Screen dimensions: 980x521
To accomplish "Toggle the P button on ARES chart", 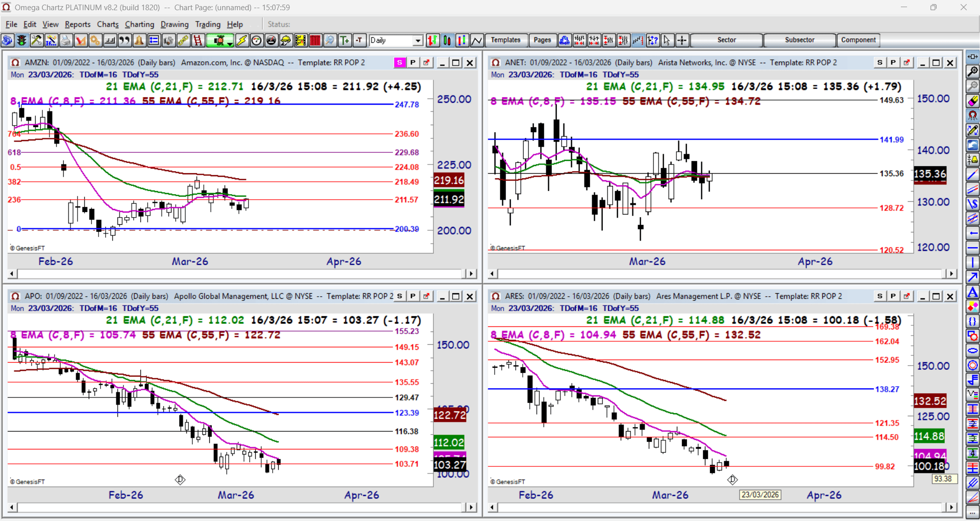I will (x=893, y=296).
